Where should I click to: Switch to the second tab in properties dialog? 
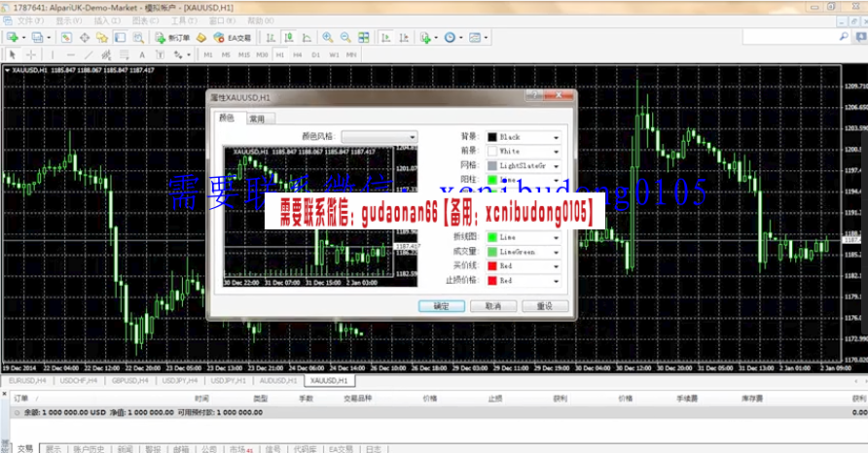(x=257, y=119)
